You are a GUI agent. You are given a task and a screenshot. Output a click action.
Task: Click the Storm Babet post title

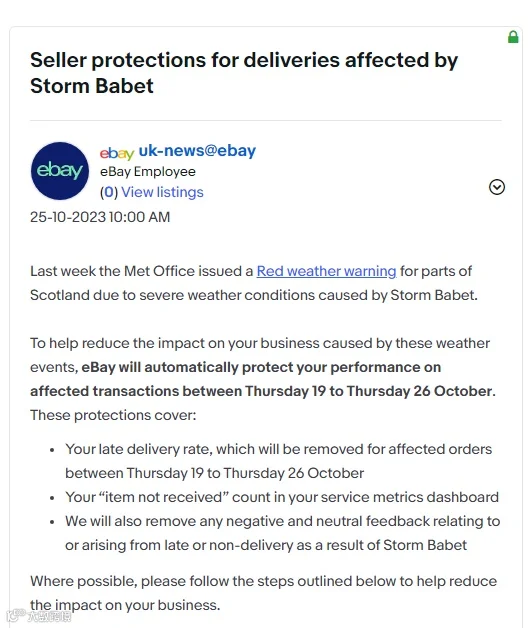[244, 73]
